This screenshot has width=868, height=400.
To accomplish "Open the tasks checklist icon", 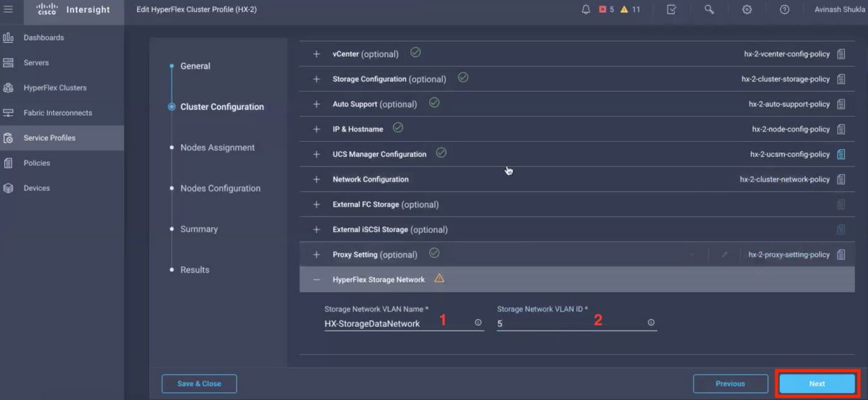I will (x=671, y=9).
